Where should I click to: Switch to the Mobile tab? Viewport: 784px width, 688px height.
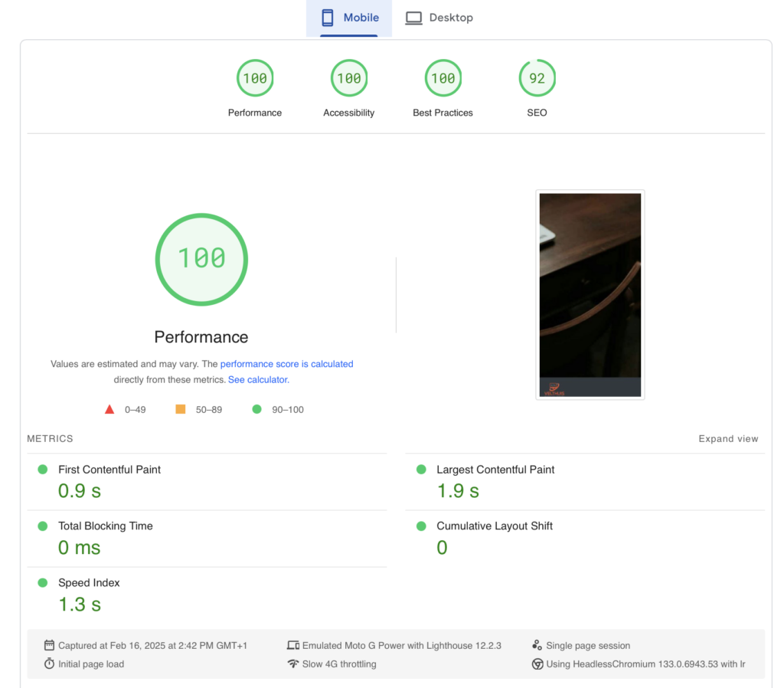(x=349, y=18)
